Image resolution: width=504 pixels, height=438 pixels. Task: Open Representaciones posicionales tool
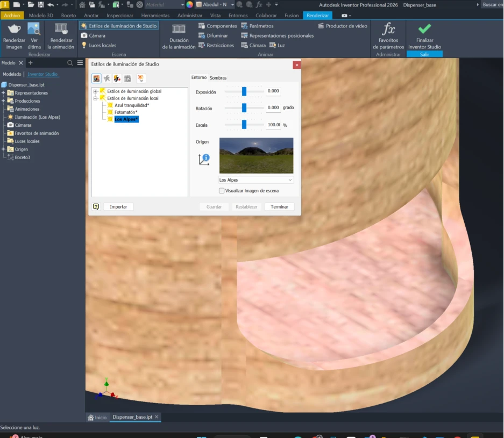click(278, 35)
